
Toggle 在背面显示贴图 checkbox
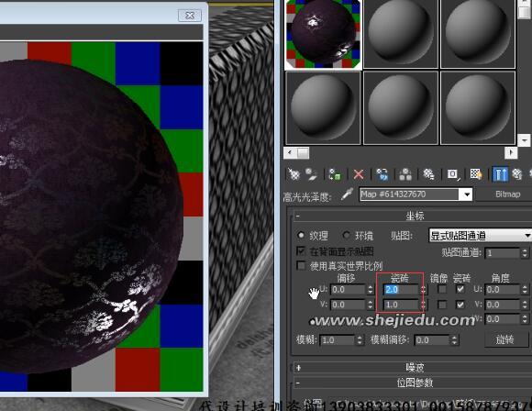(301, 250)
